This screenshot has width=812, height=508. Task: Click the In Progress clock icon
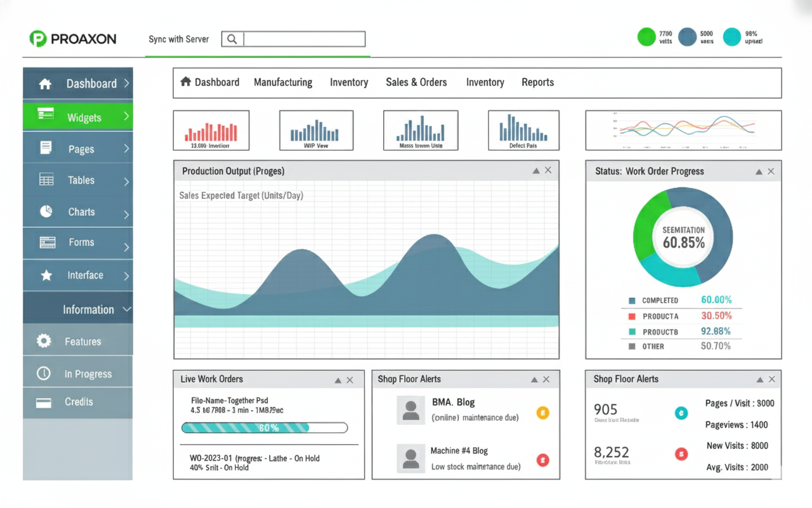pos(44,373)
